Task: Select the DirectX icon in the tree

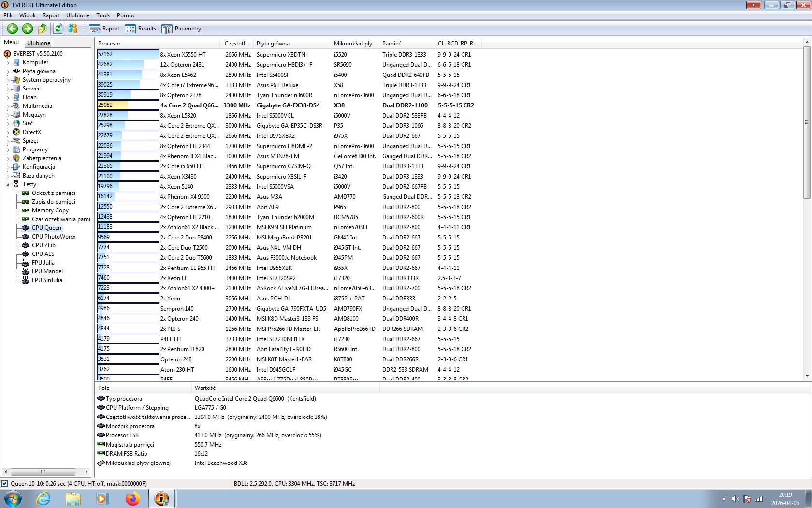Action: [x=16, y=132]
